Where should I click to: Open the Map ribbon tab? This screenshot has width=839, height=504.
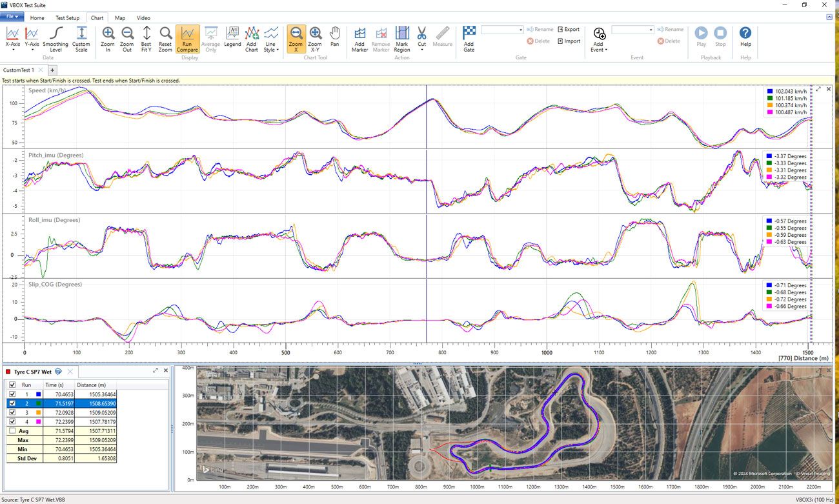tap(120, 18)
